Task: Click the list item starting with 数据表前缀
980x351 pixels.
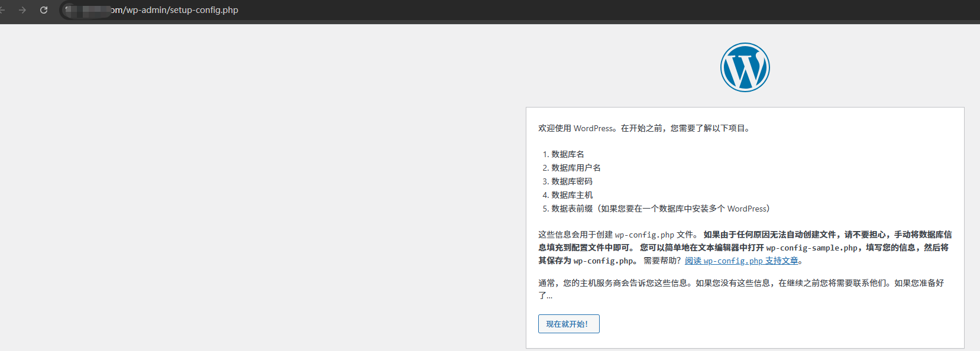Action: (661, 209)
